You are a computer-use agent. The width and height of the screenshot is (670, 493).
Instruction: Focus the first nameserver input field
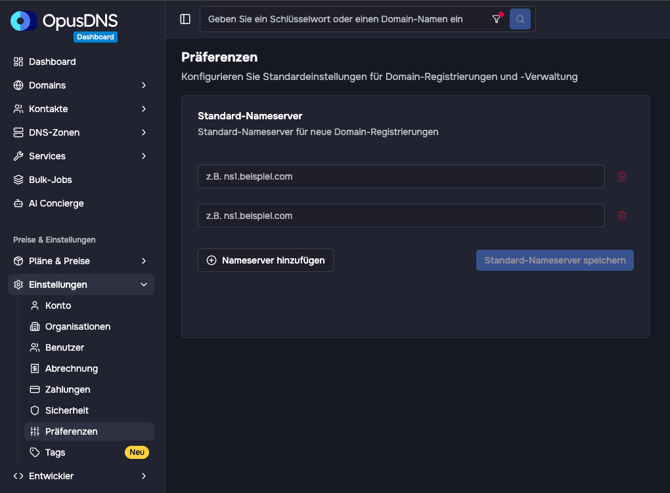(401, 176)
